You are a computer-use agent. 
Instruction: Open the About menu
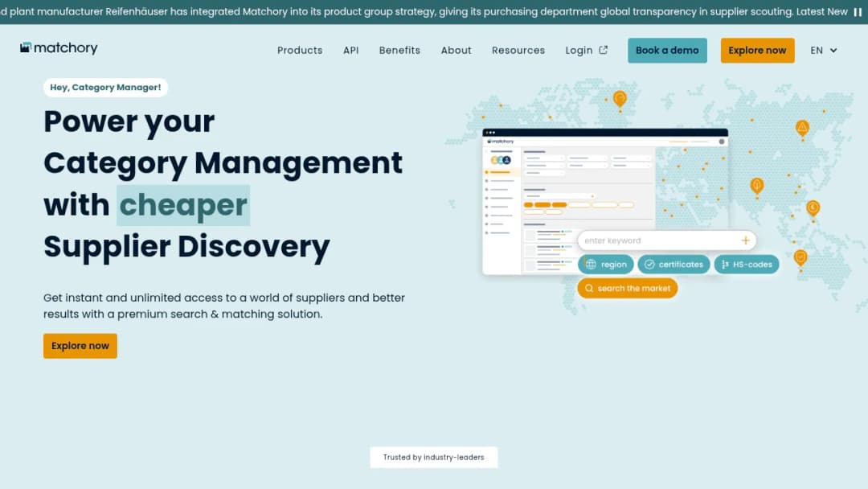[x=457, y=51]
